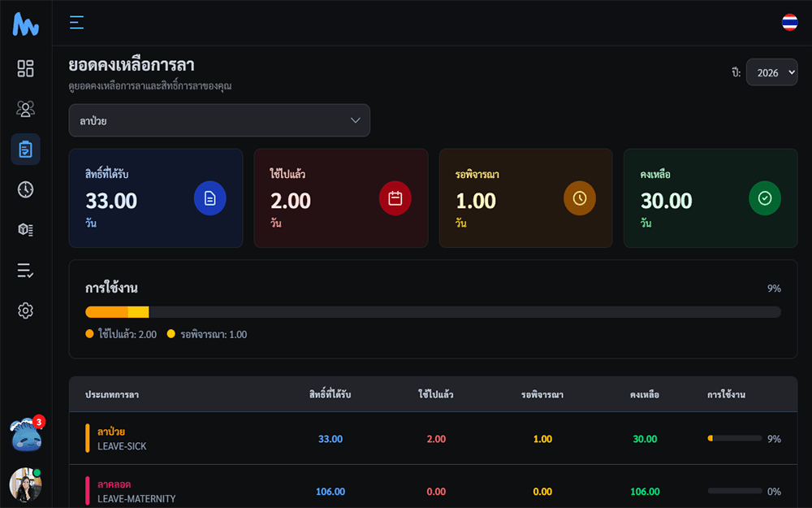Toggle the sidebar with hamburger menu
The height and width of the screenshot is (508, 812).
(76, 23)
